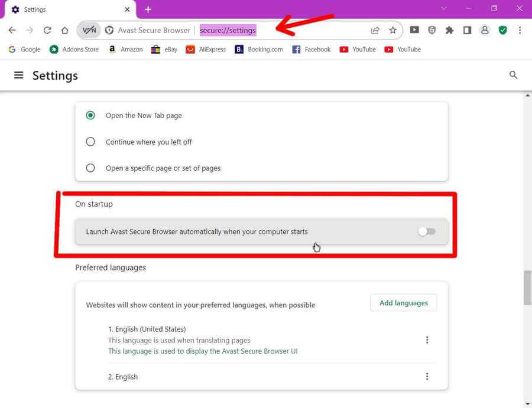Click '1. English (United States)' text

(x=147, y=329)
